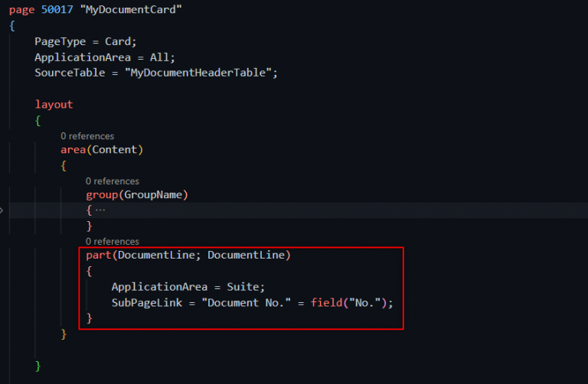Click the All value of ApplicationArea
The height and width of the screenshot is (384, 588).
pyautogui.click(x=162, y=57)
